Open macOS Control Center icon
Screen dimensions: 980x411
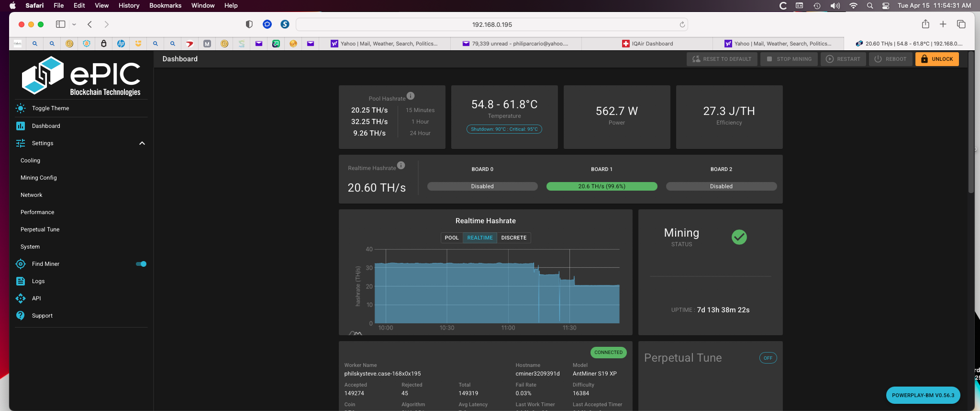point(886,6)
